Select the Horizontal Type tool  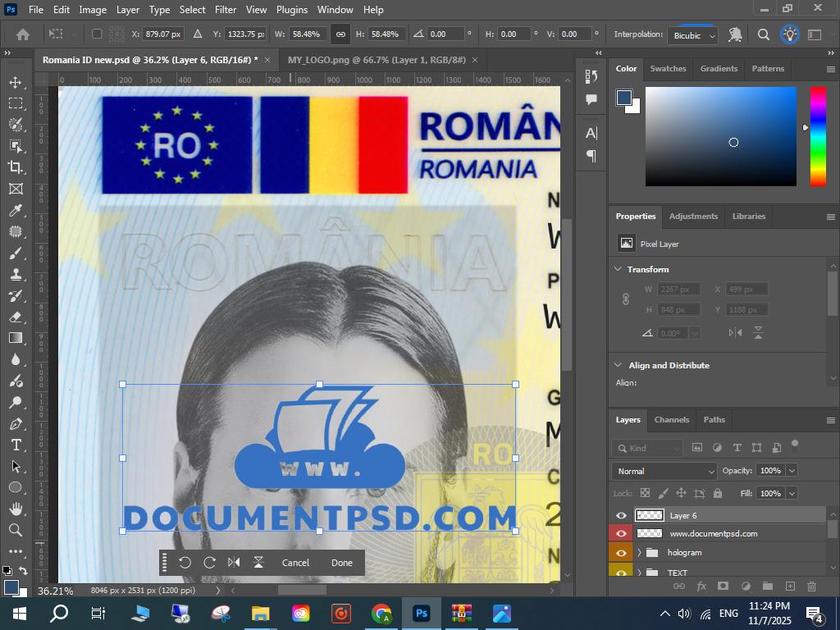click(15, 445)
